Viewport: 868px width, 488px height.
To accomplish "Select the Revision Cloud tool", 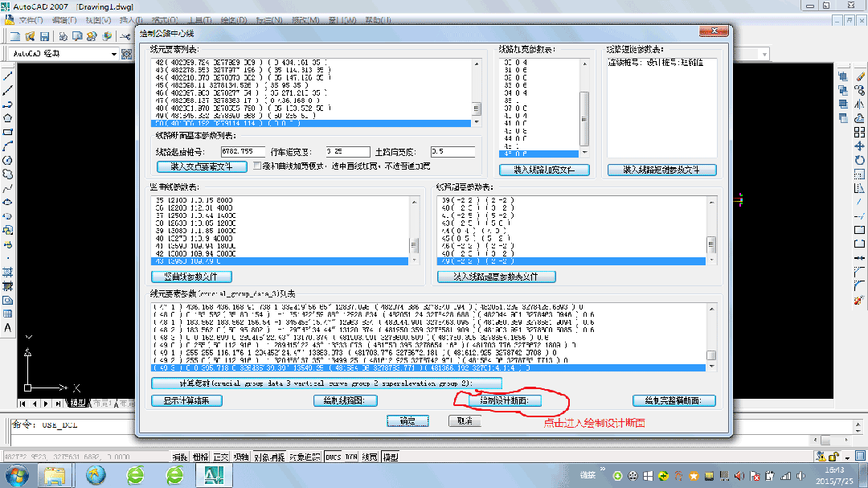I will click(x=8, y=174).
